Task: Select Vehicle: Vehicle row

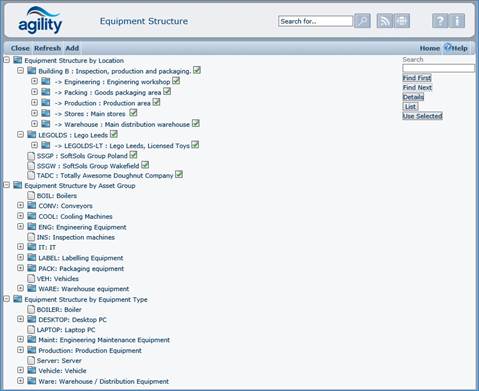Action: click(62, 371)
